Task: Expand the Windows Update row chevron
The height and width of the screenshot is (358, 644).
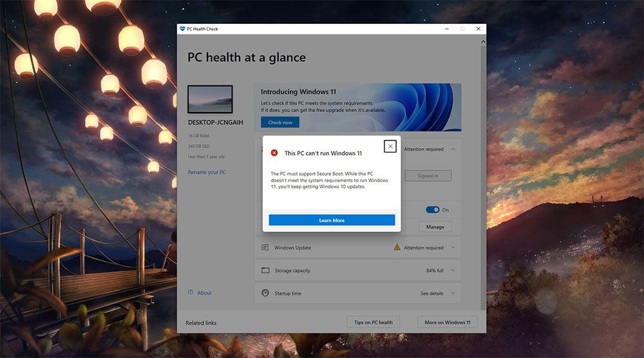Action: coord(453,247)
